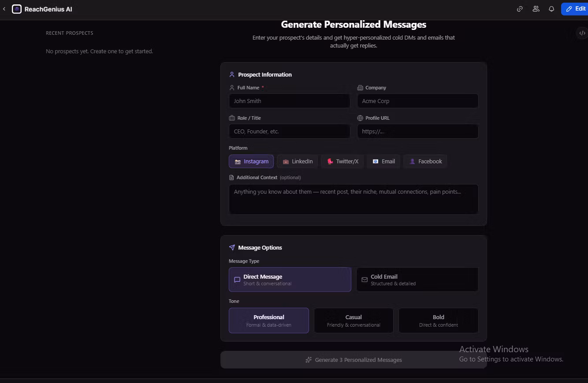Focus the Profile URL input field

click(417, 131)
